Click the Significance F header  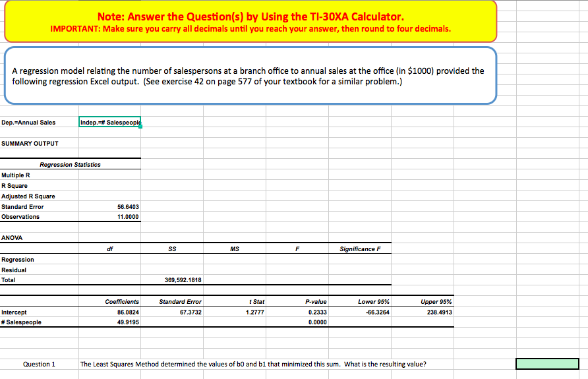(360, 249)
